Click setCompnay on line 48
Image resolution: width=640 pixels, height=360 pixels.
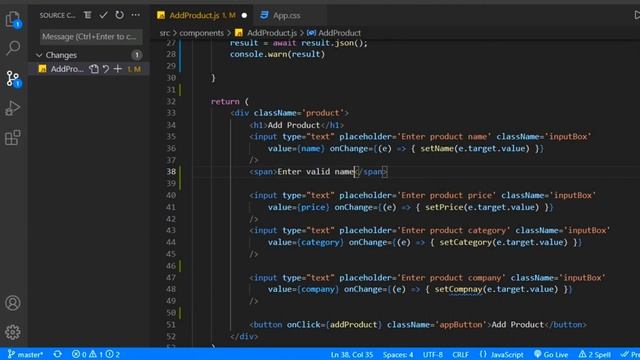[458, 289]
